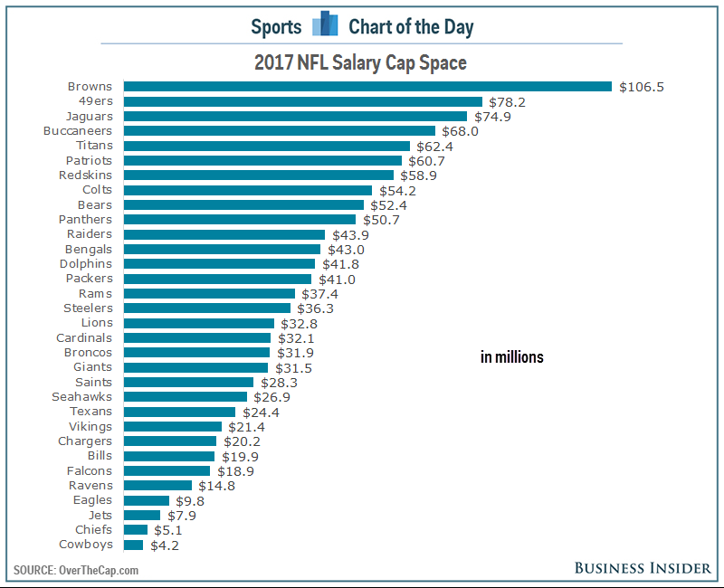Click the Chiefs $5.1 value label

168,530
